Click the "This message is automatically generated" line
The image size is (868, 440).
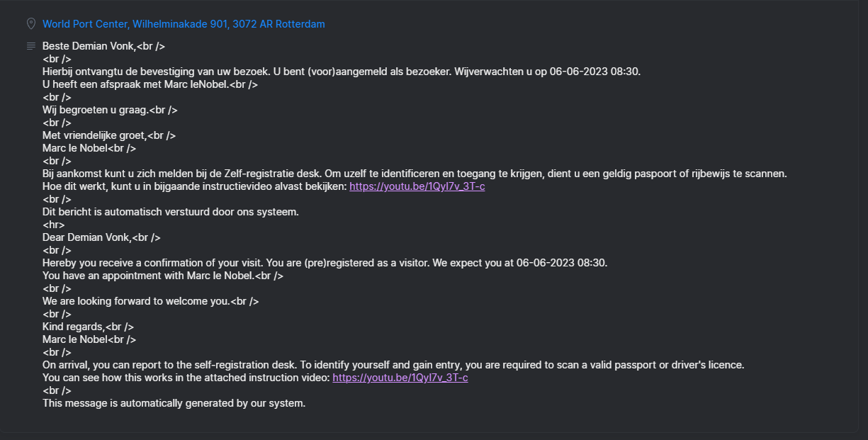[174, 403]
